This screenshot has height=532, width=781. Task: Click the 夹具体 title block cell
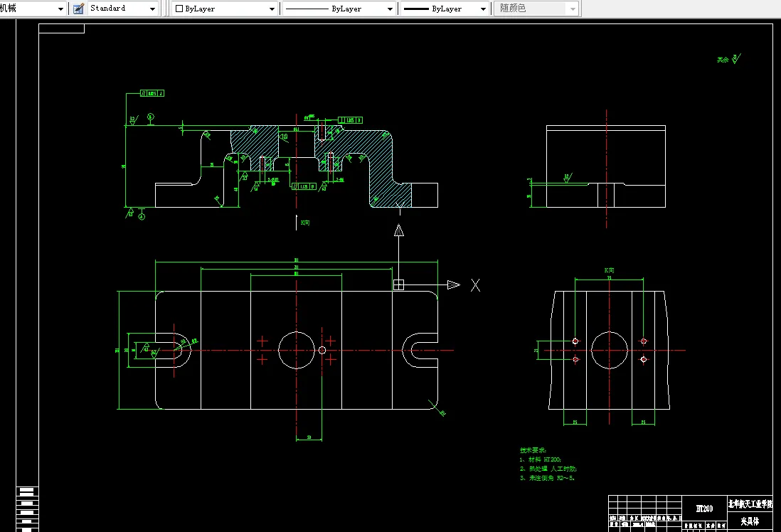tap(750, 521)
